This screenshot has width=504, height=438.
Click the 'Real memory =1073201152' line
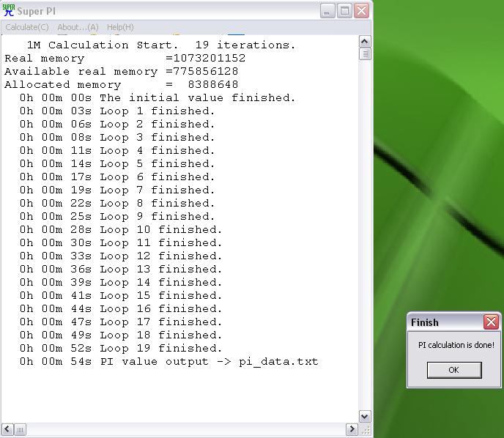[125, 58]
